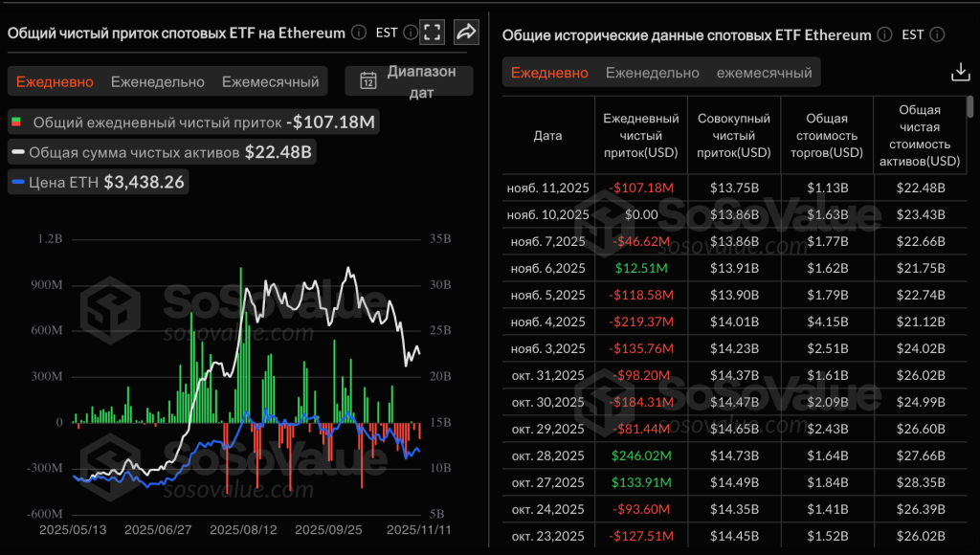This screenshot has width=980, height=555.
Task: Click info icon beside chart title
Action: (359, 33)
